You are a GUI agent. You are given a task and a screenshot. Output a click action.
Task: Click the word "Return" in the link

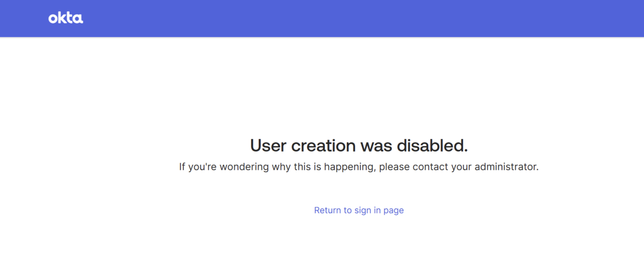tap(327, 210)
